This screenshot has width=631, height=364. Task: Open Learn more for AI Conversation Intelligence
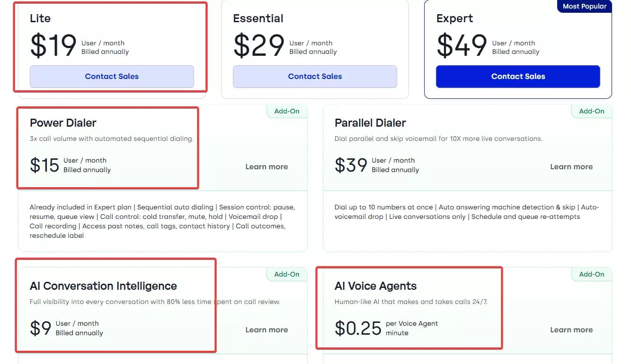point(267,329)
